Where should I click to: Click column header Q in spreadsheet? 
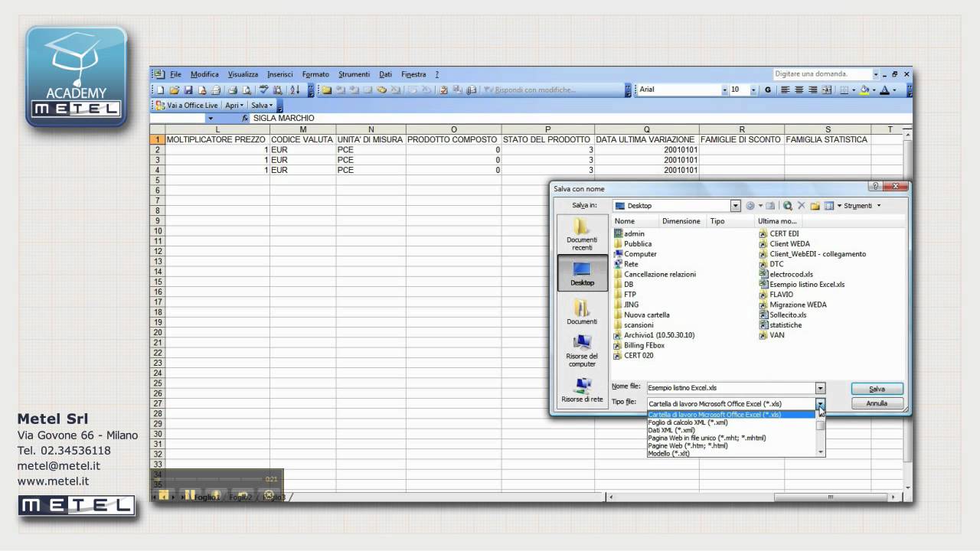click(x=646, y=129)
